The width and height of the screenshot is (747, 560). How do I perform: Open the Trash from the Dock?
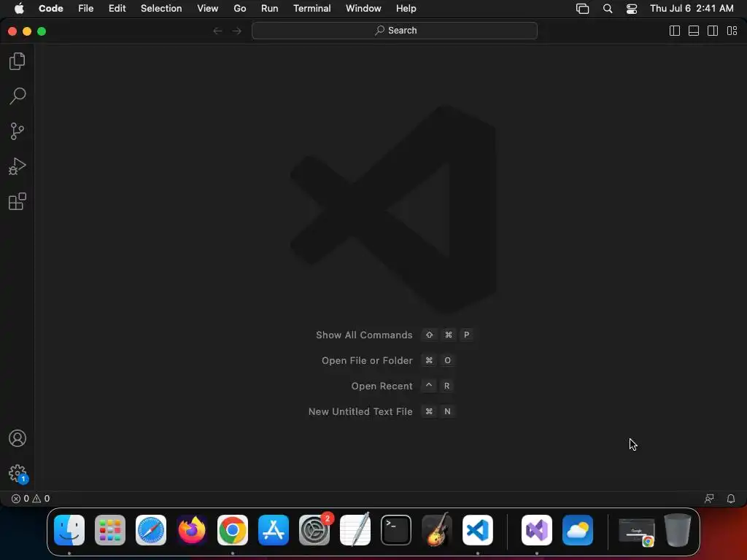pyautogui.click(x=678, y=530)
